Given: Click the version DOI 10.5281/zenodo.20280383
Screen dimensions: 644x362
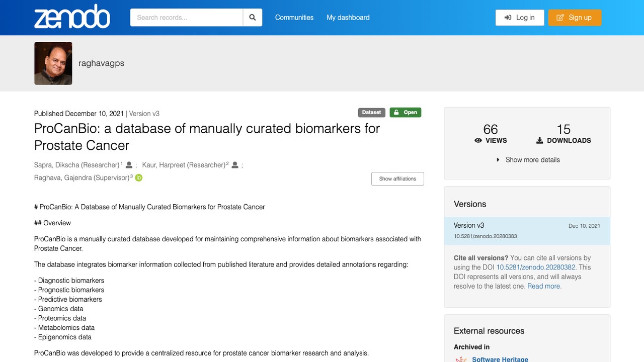Looking at the screenshot, I should coord(485,236).
